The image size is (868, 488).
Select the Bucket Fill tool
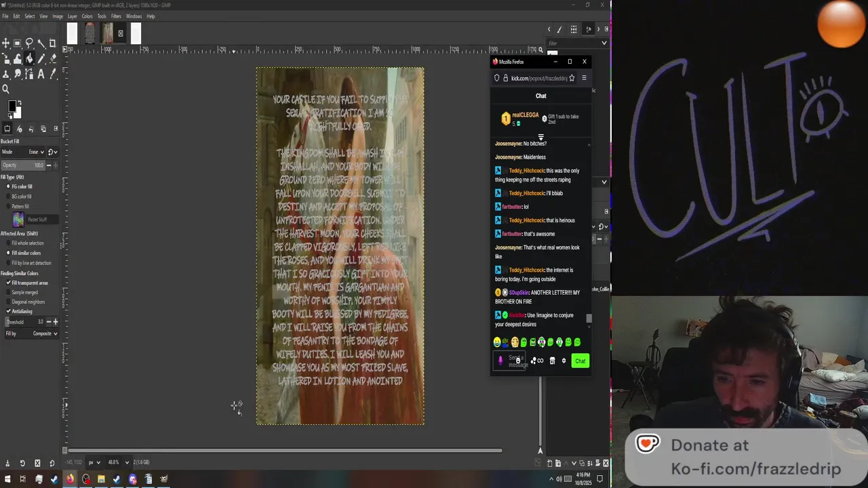29,59
